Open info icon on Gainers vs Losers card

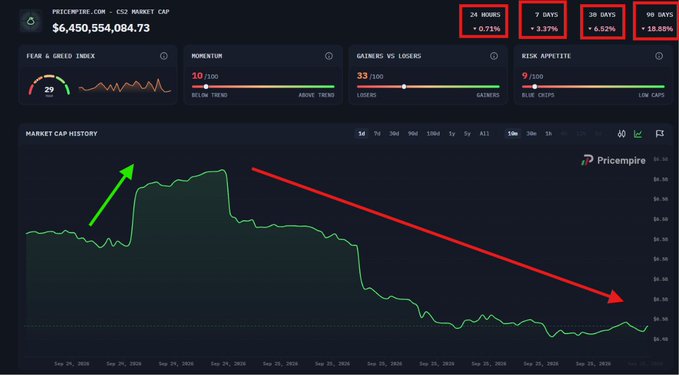pyautogui.click(x=494, y=56)
